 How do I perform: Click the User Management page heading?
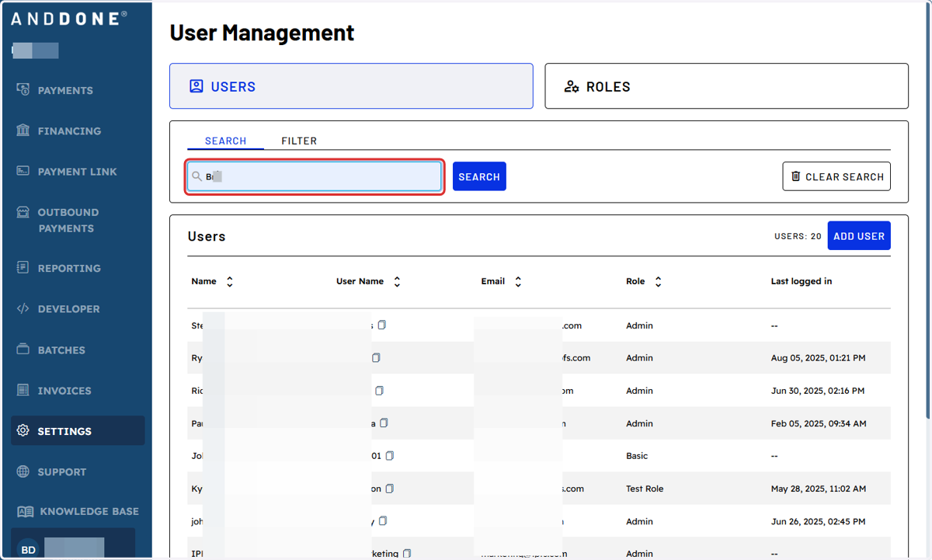(262, 33)
